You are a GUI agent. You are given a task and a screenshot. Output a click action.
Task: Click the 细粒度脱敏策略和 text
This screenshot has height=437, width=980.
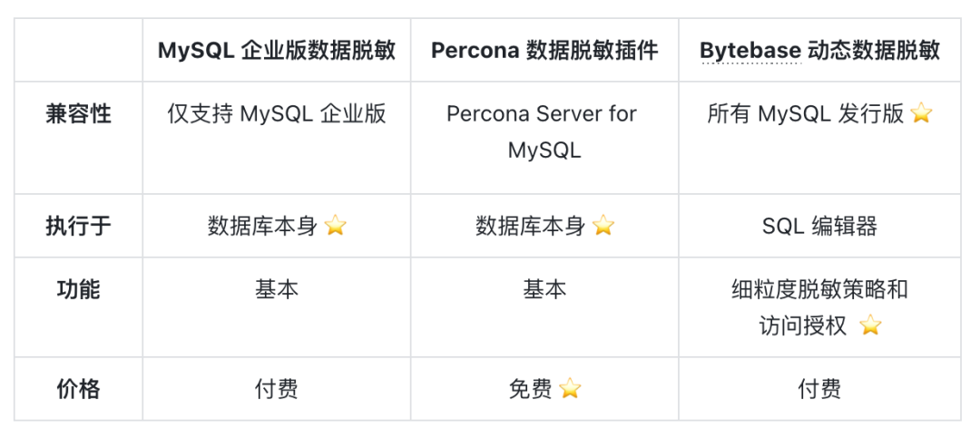819,289
